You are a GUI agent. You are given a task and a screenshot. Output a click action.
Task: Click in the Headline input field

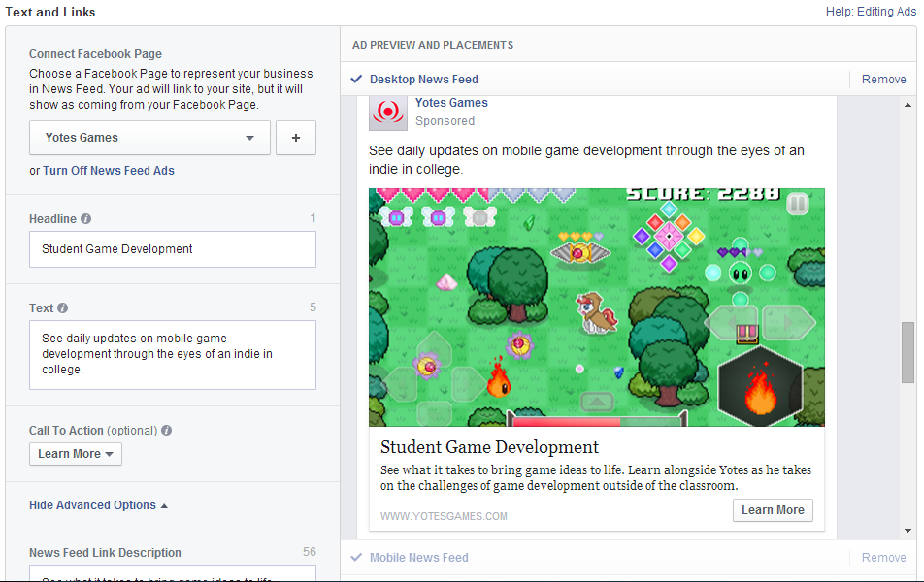pos(173,249)
